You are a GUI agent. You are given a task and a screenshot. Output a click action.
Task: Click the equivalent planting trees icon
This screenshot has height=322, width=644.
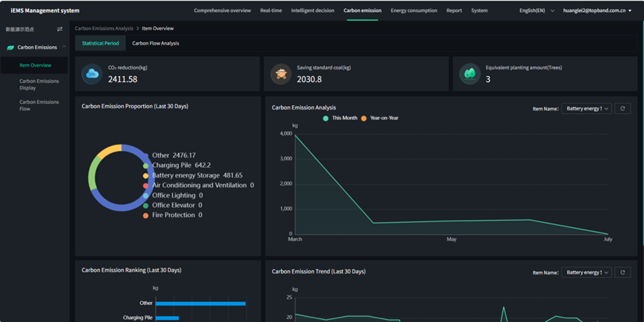(470, 74)
